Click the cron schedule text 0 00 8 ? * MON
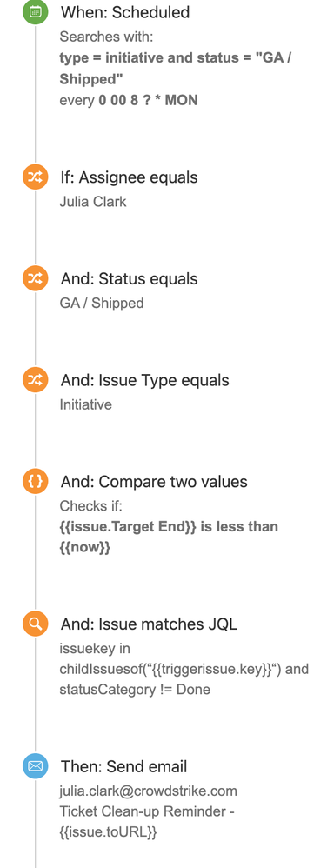Image resolution: width=327 pixels, height=868 pixels. point(149,101)
